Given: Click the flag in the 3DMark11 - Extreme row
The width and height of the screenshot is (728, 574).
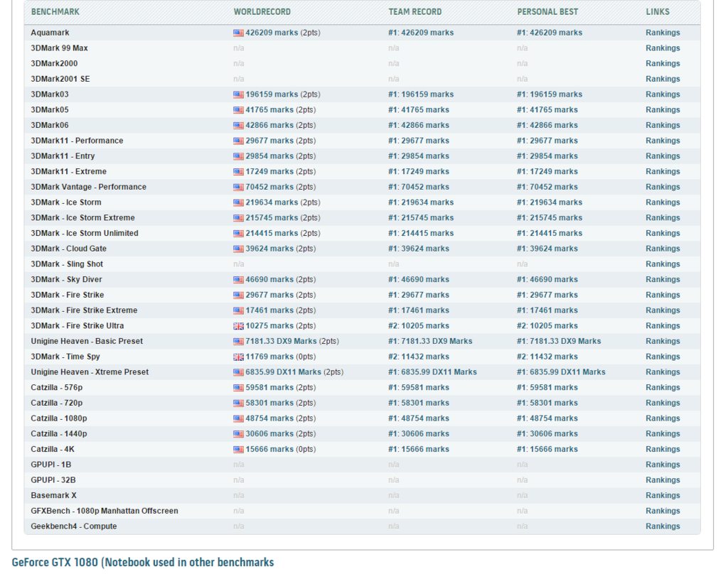Looking at the screenshot, I should coord(238,172).
